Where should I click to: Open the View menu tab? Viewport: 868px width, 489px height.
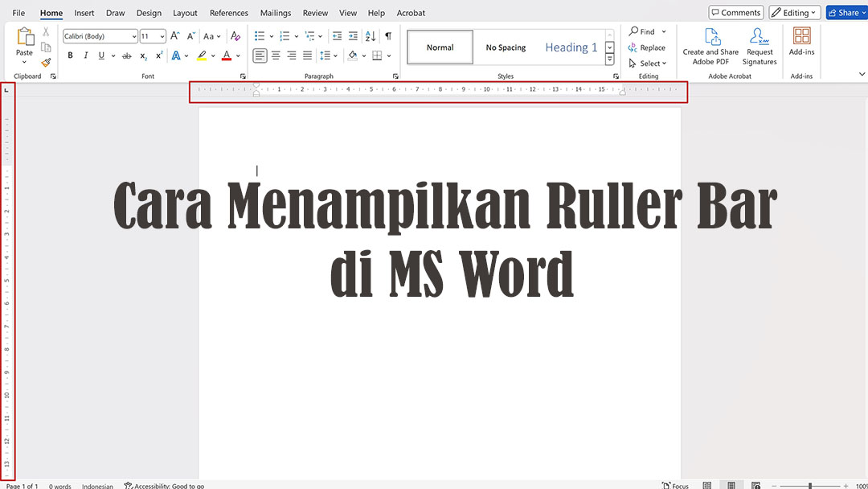pyautogui.click(x=347, y=13)
